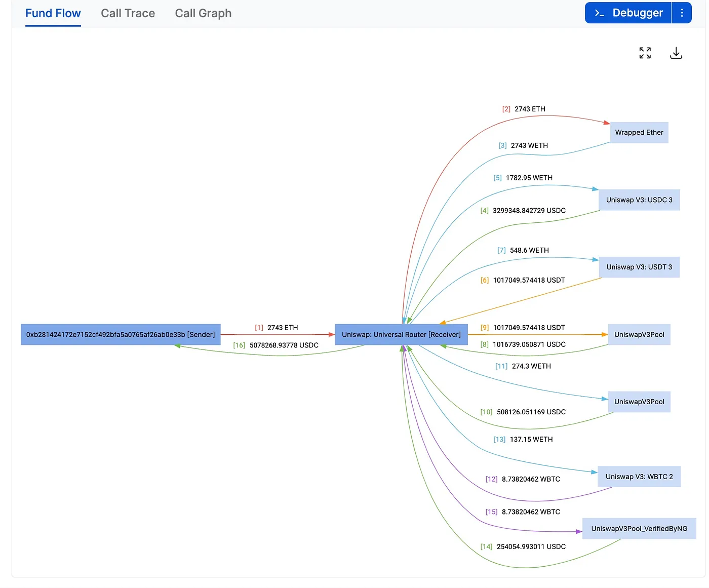Select the Uniswap V3: USDC 3 node
This screenshot has height=588, width=709.
(639, 200)
